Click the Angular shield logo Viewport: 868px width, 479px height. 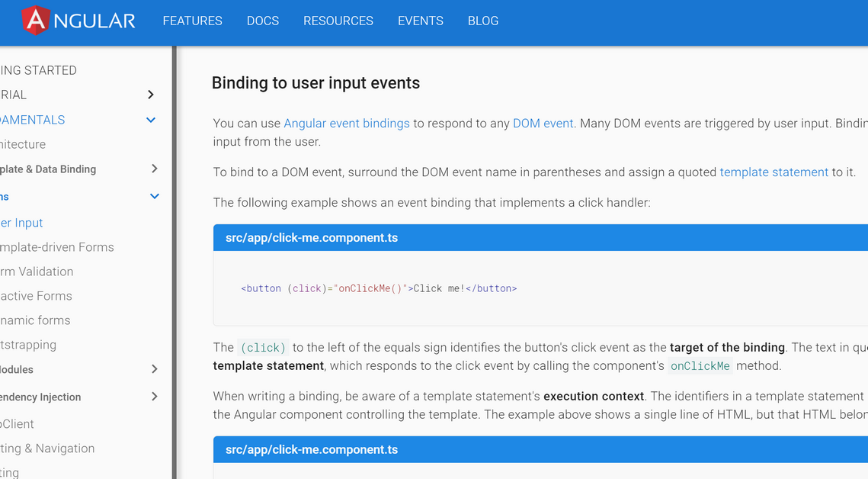tap(35, 21)
